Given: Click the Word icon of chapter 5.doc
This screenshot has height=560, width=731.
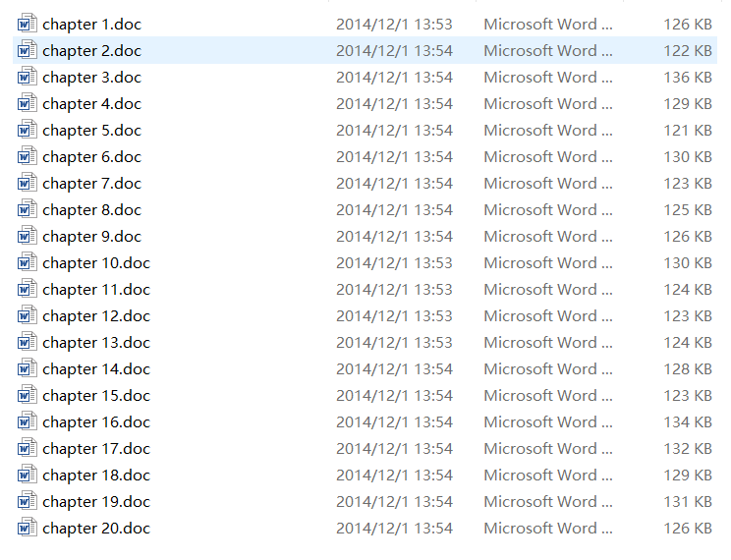Looking at the screenshot, I should pyautogui.click(x=28, y=130).
